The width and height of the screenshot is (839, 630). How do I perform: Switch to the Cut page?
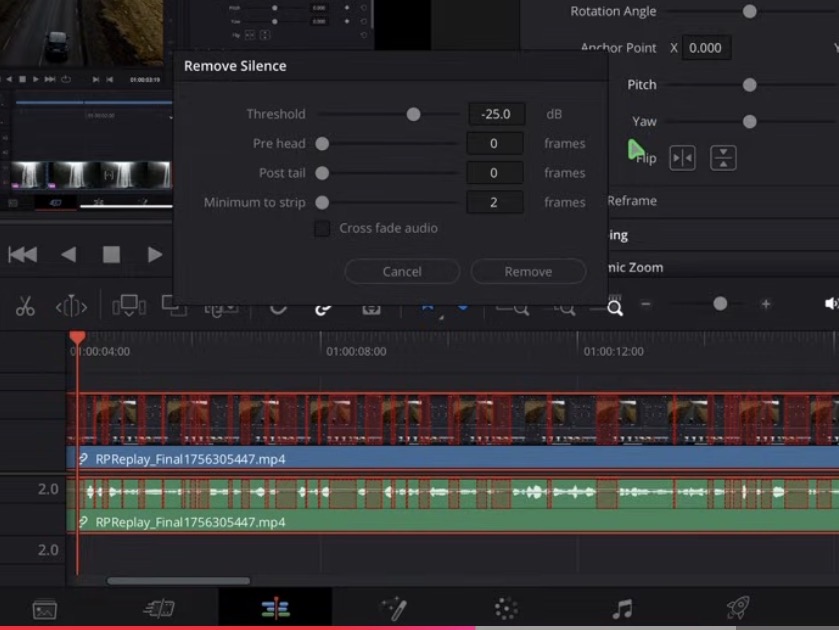click(157, 609)
